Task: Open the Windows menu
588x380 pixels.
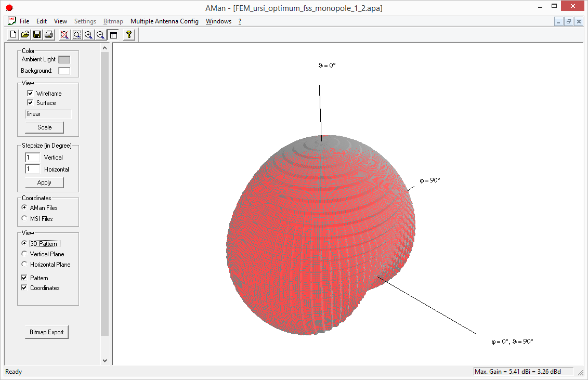Action: pyautogui.click(x=218, y=21)
